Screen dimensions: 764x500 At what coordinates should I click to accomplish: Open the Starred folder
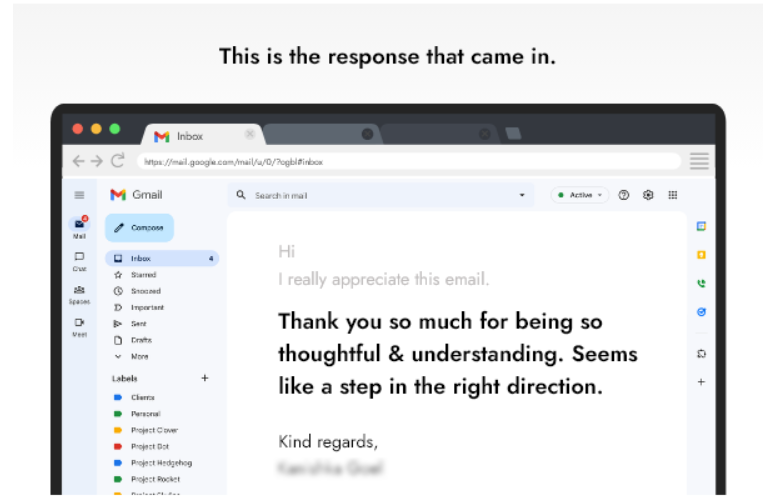coord(143,274)
